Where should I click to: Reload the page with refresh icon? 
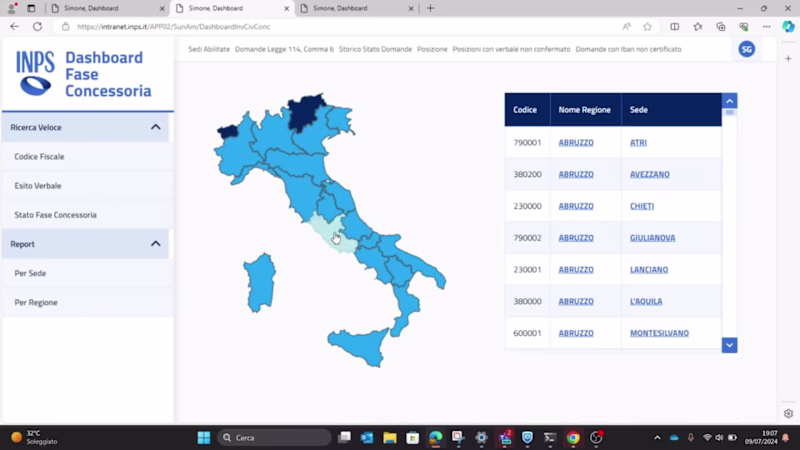(37, 27)
